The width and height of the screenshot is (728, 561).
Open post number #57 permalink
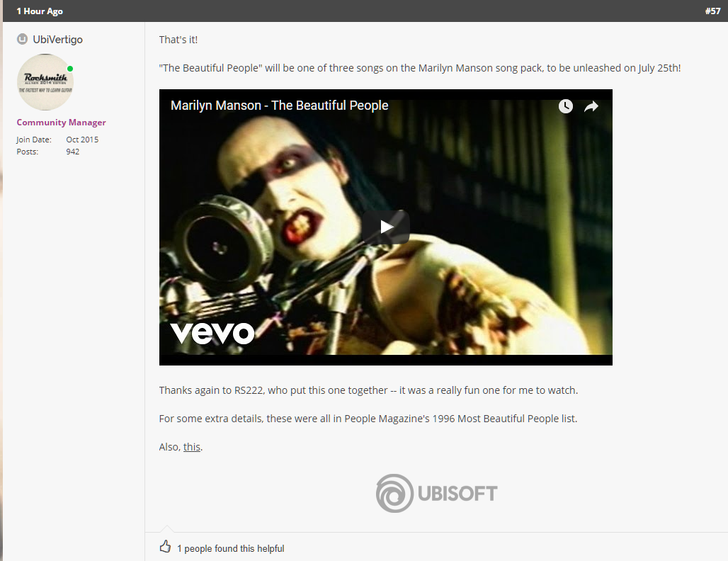click(x=712, y=11)
